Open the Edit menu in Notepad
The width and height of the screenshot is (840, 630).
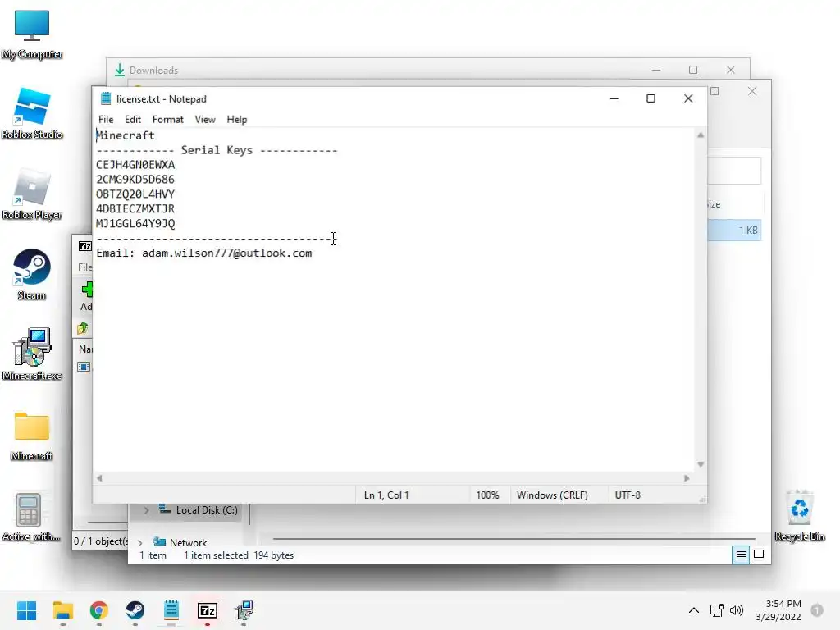click(132, 120)
